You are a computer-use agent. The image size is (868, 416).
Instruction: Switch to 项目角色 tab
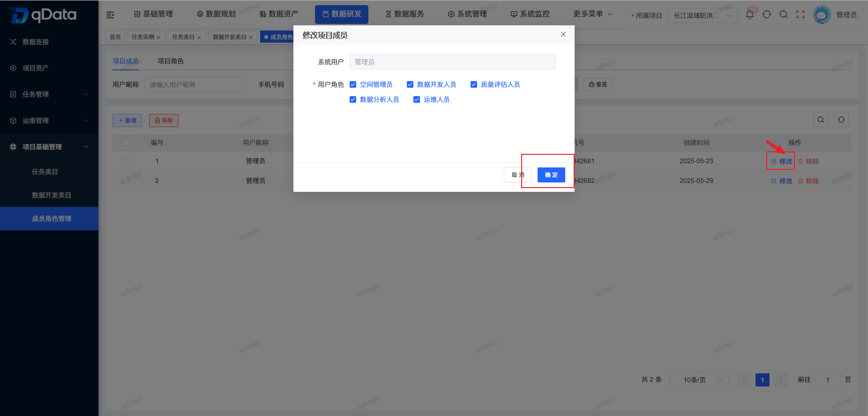coord(171,61)
